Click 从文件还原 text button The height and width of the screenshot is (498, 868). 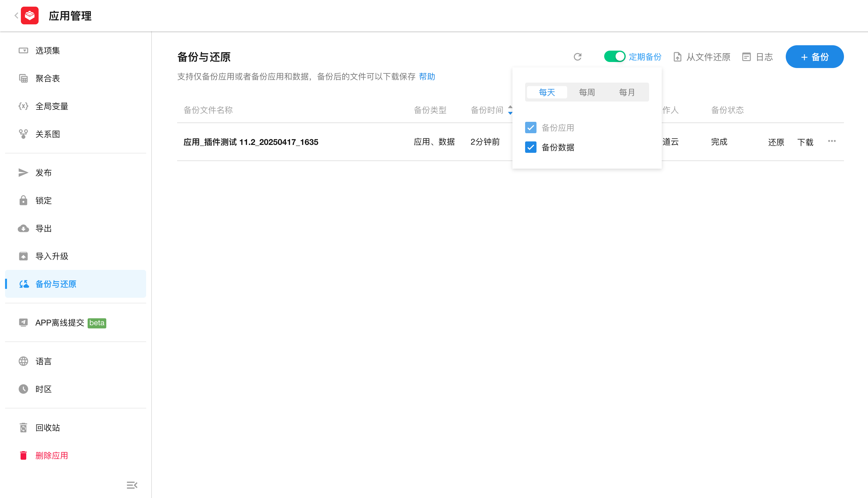click(x=708, y=57)
